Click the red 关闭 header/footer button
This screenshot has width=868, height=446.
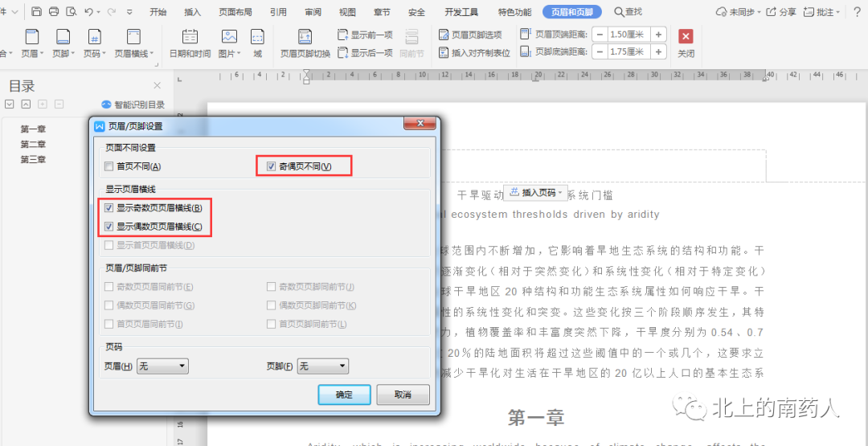(686, 43)
